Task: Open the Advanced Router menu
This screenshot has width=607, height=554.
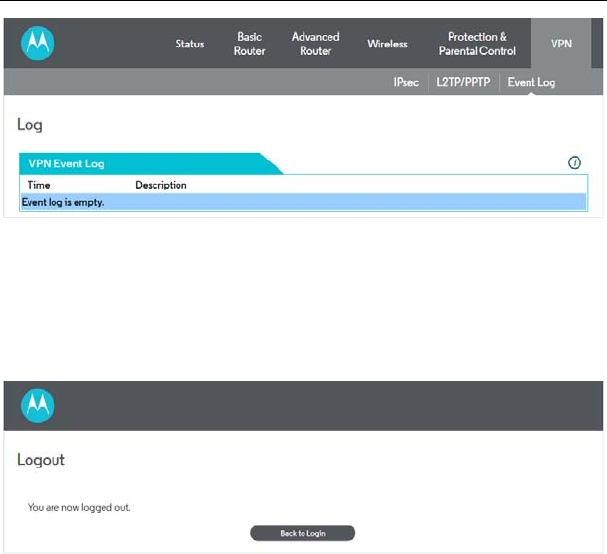Action: [316, 44]
